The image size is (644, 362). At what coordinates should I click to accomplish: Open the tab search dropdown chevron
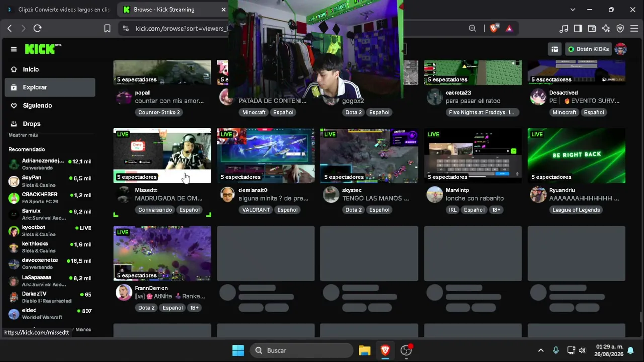click(572, 10)
